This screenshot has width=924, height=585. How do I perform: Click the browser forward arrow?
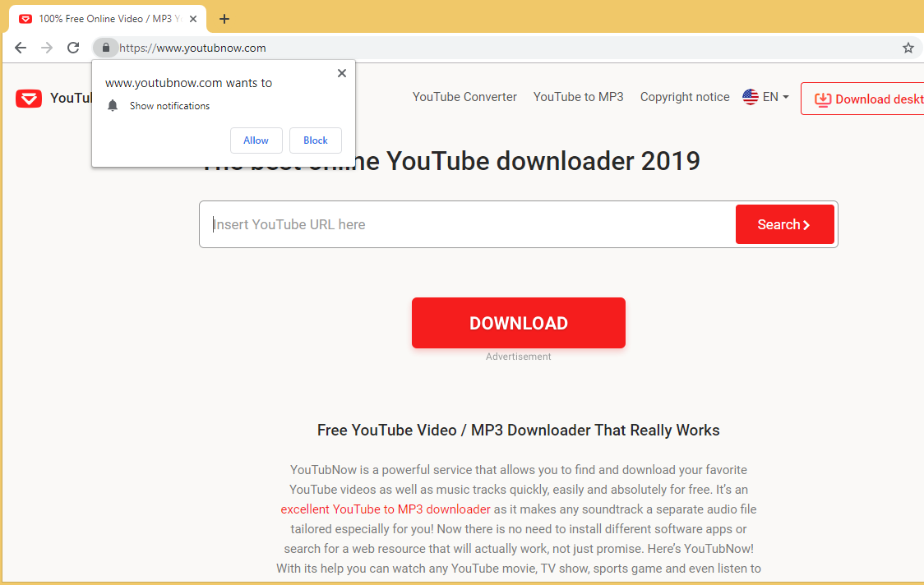point(47,48)
